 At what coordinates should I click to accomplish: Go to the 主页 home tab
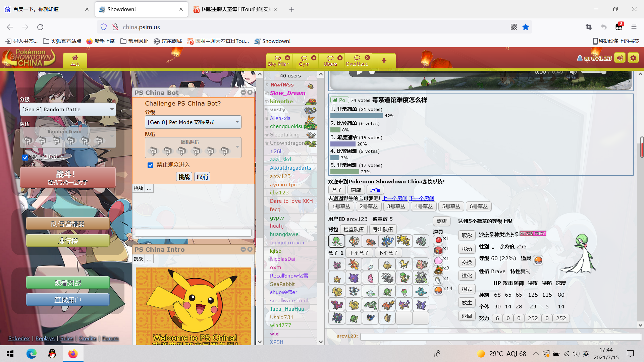(75, 60)
